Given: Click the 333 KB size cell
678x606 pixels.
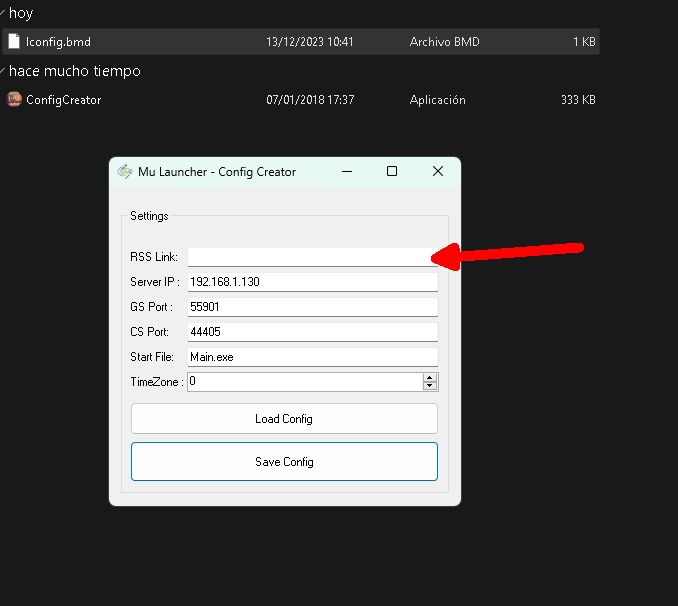Looking at the screenshot, I should (578, 100).
